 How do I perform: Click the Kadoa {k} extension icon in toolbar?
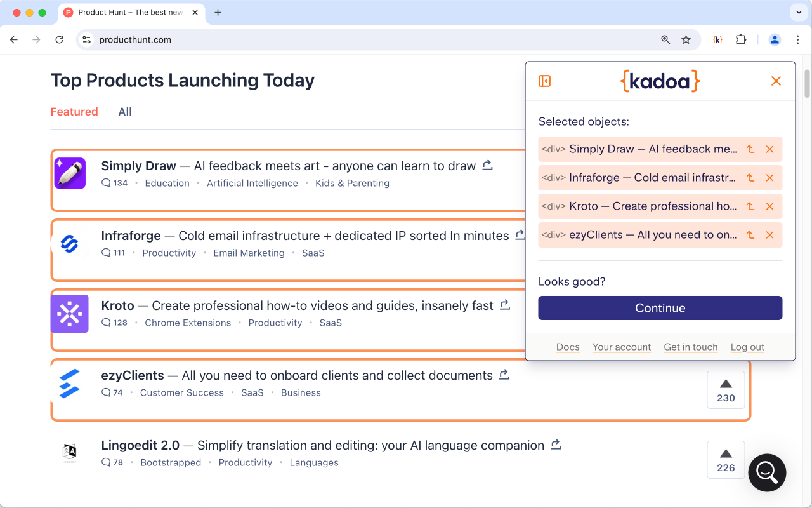(717, 39)
